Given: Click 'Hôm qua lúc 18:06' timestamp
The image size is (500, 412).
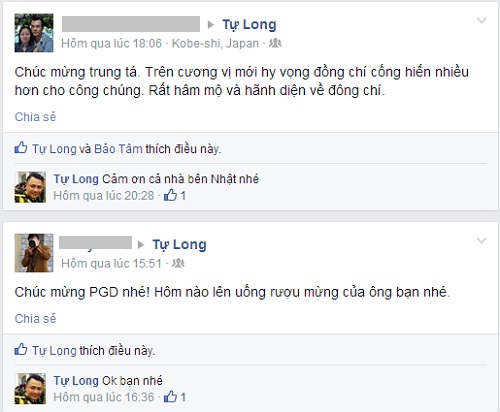Looking at the screenshot, I should tap(111, 44).
